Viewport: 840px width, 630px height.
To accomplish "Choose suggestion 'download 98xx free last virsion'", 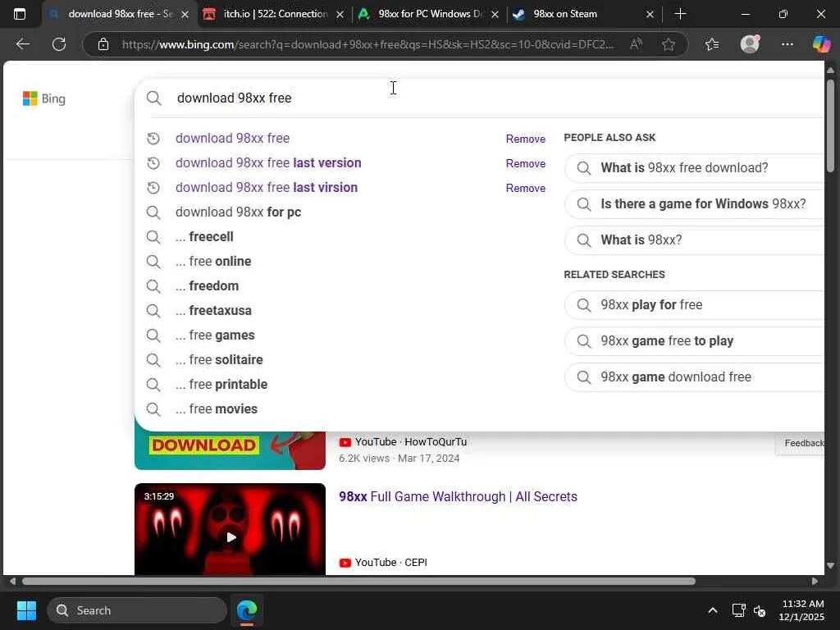I will (267, 188).
